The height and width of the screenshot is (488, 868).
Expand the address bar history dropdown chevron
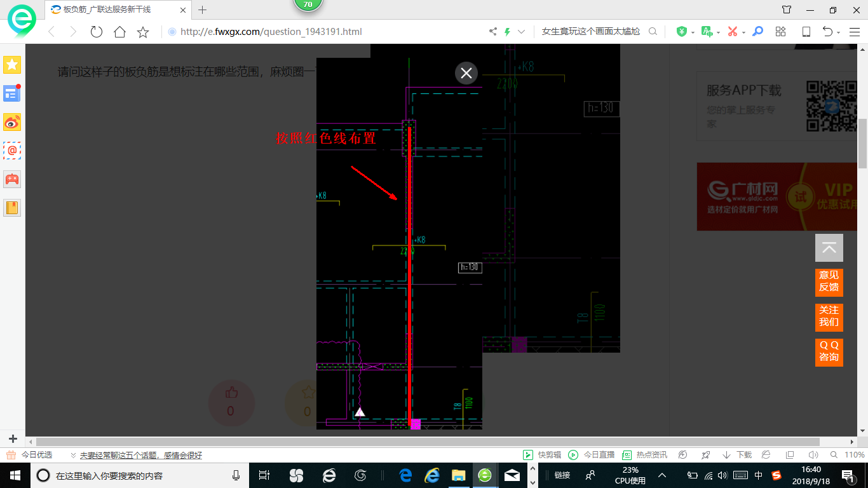point(522,31)
